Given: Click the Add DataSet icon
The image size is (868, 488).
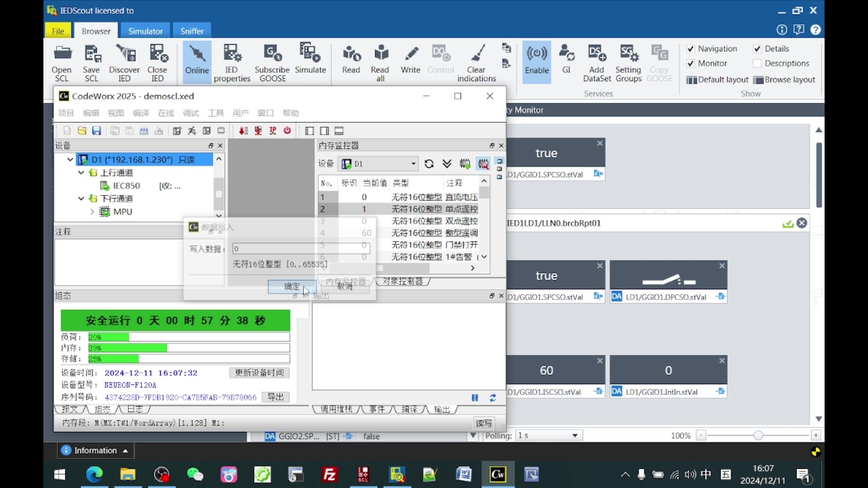Looking at the screenshot, I should (596, 62).
